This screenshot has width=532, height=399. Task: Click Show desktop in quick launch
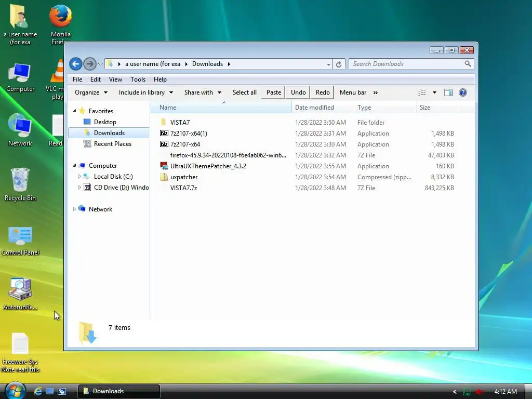pos(50,391)
